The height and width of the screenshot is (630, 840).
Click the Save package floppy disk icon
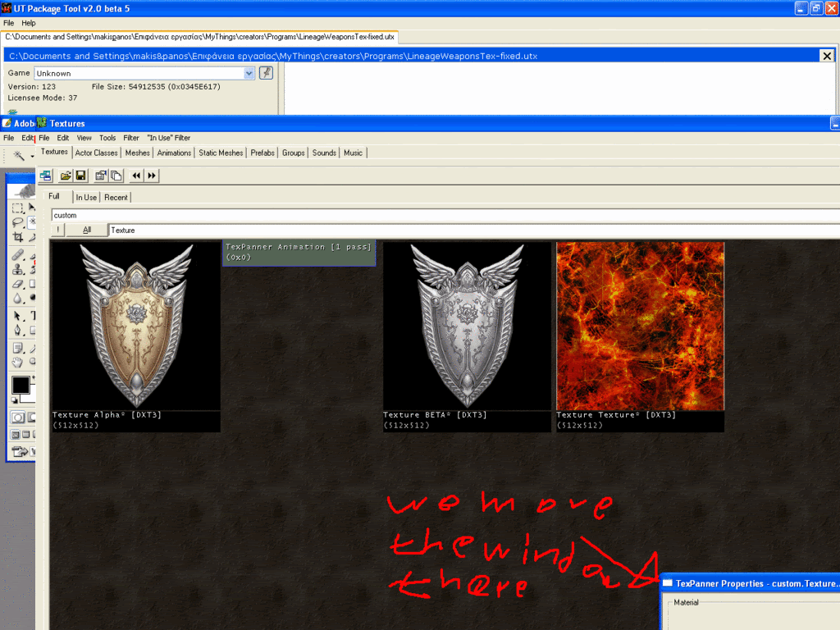click(80, 176)
